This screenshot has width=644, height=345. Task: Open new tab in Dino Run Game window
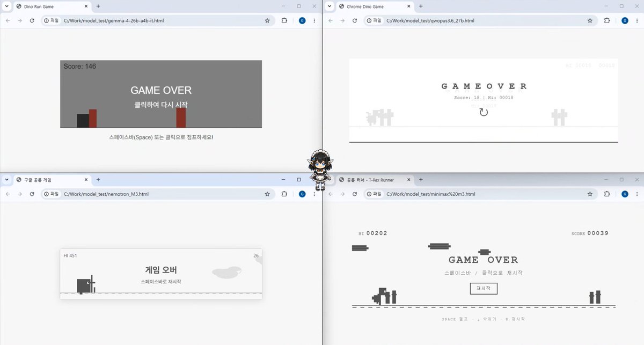pos(98,6)
